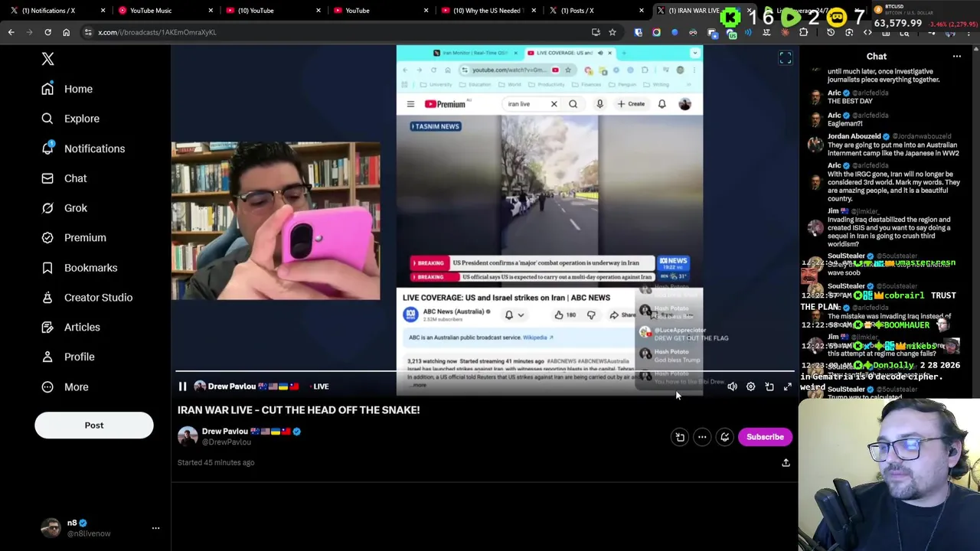This screenshot has width=980, height=551.
Task: Go to the browser home page
Action: click(x=66, y=32)
